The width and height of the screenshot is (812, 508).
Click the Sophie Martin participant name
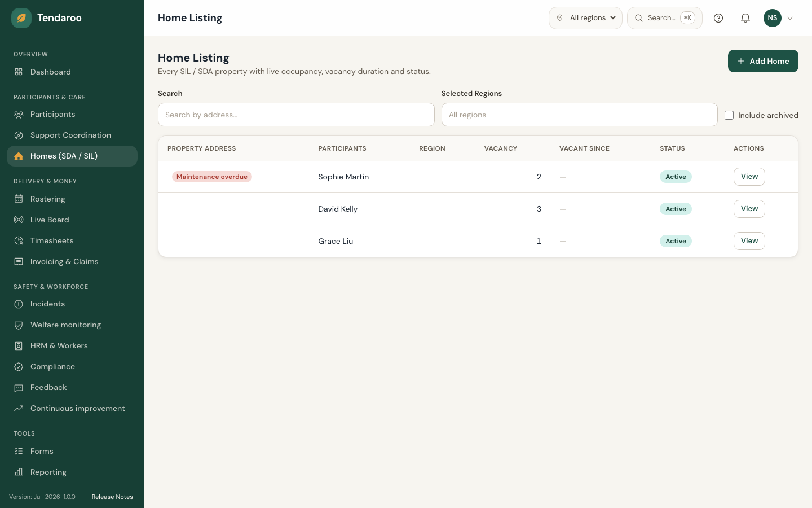[343, 177]
